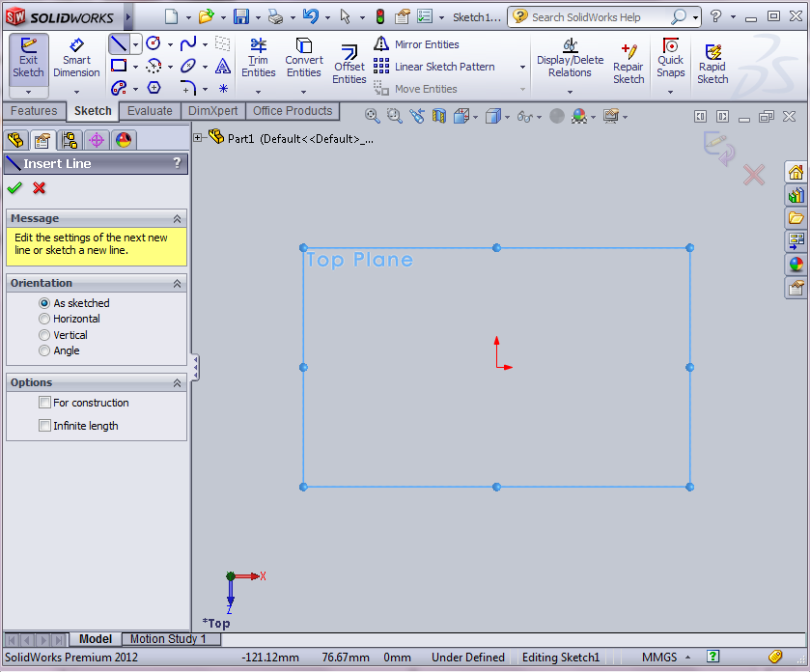This screenshot has height=672, width=810.
Task: Cancel Insert Line with the red X
Action: coord(37,189)
